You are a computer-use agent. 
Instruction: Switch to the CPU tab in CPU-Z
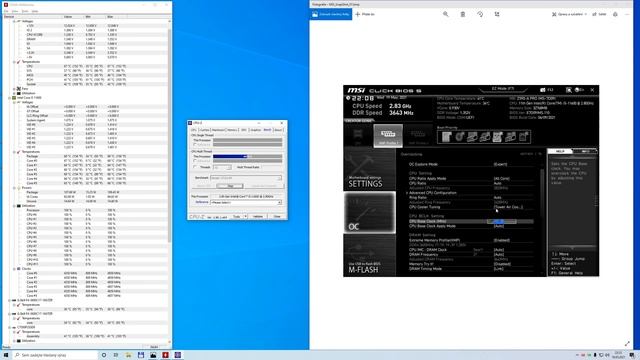click(194, 130)
